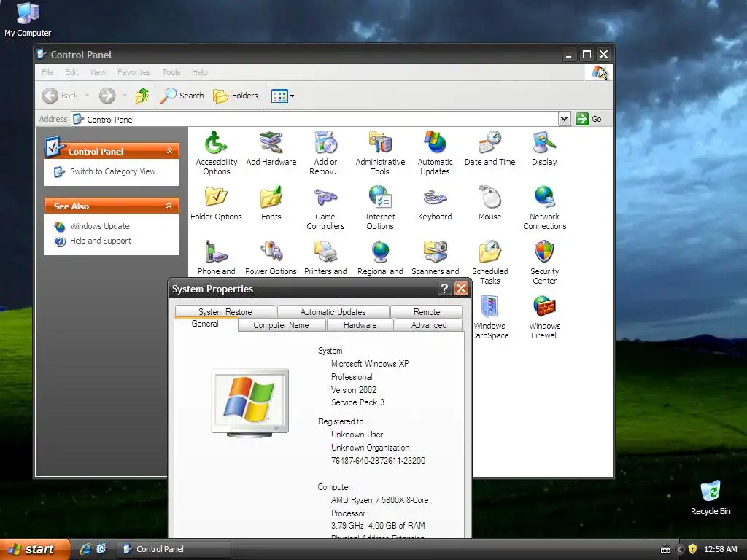Viewport: 747px width, 560px height.
Task: Open Date and Time icon
Action: pyautogui.click(x=489, y=149)
